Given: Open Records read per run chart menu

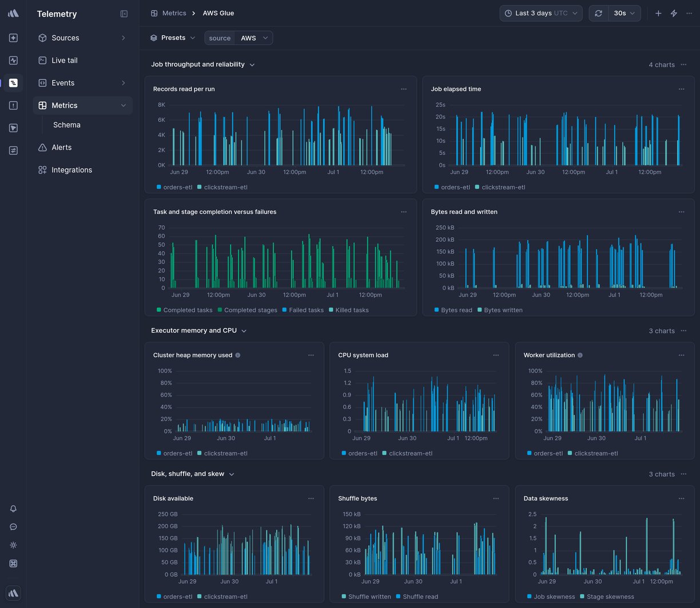Looking at the screenshot, I should pos(404,89).
